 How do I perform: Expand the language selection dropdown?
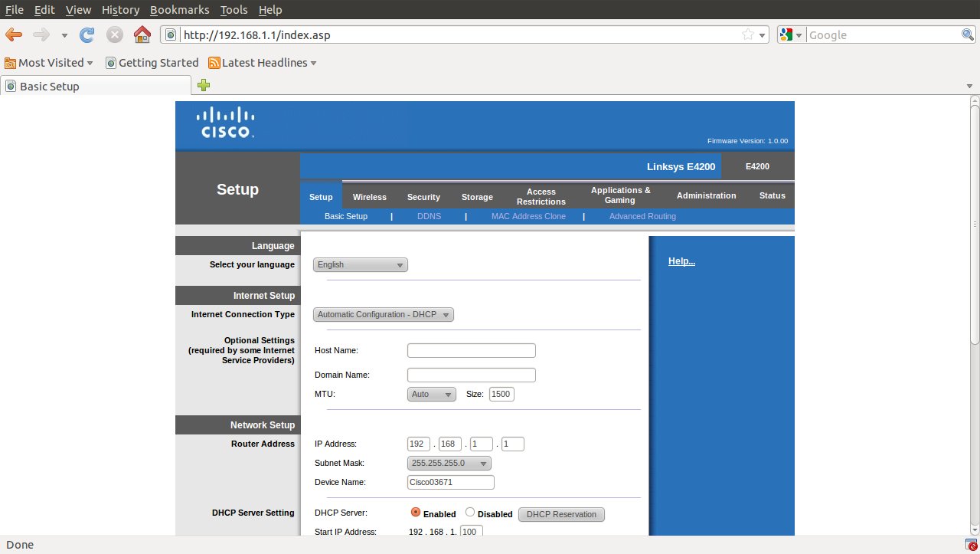361,265
